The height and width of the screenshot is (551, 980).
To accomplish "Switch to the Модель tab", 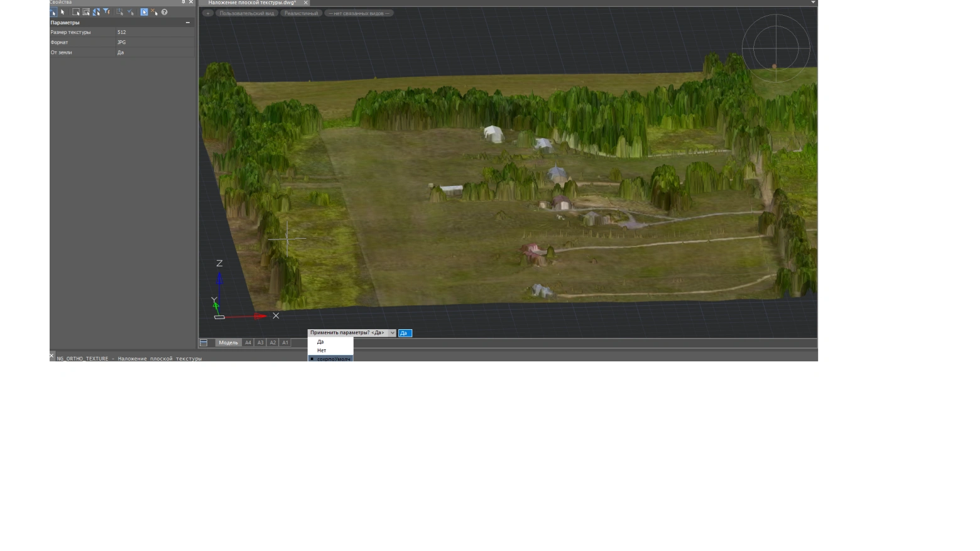I will click(x=228, y=342).
